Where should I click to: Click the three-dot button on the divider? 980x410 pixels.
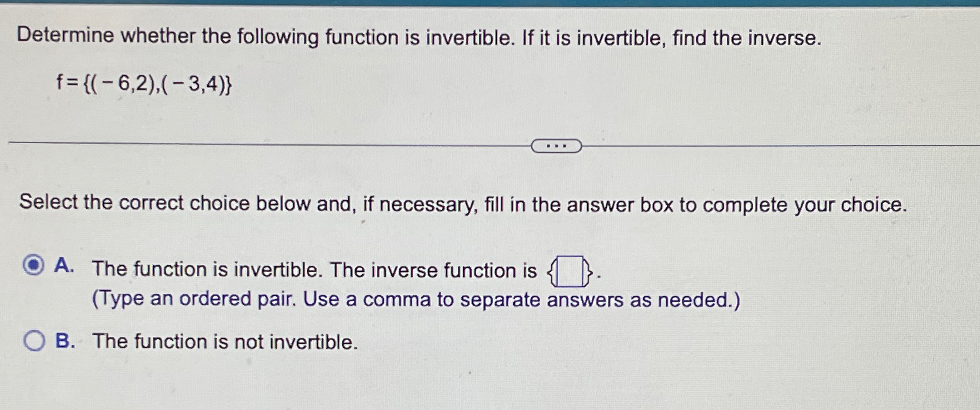(556, 144)
